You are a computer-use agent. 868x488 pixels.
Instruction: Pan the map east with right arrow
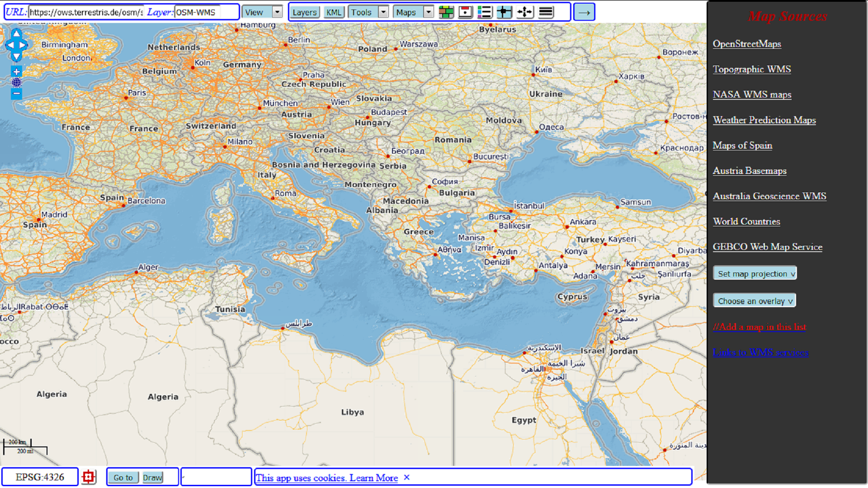point(23,45)
